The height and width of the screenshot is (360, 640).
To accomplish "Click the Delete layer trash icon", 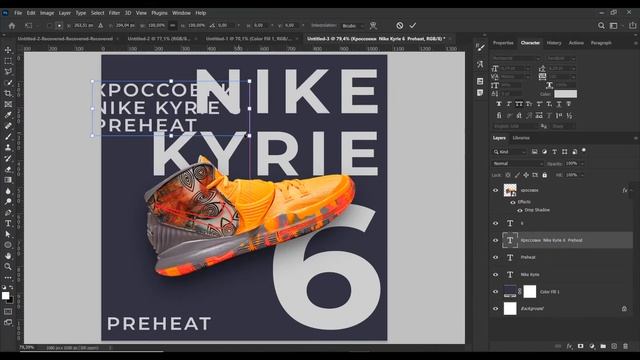I will coord(625,346).
